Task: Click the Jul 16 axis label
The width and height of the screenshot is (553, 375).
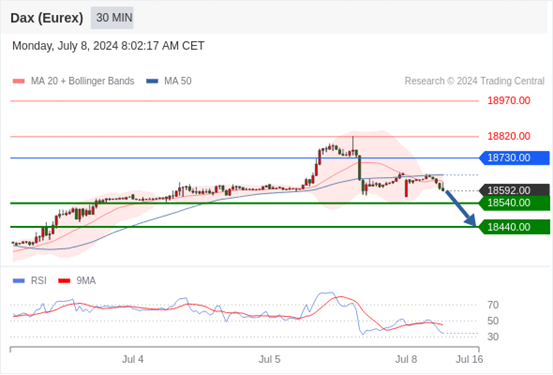Action: point(469,359)
